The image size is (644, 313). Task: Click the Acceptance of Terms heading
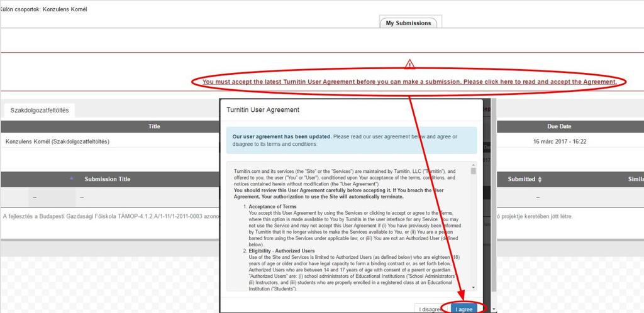click(x=273, y=206)
